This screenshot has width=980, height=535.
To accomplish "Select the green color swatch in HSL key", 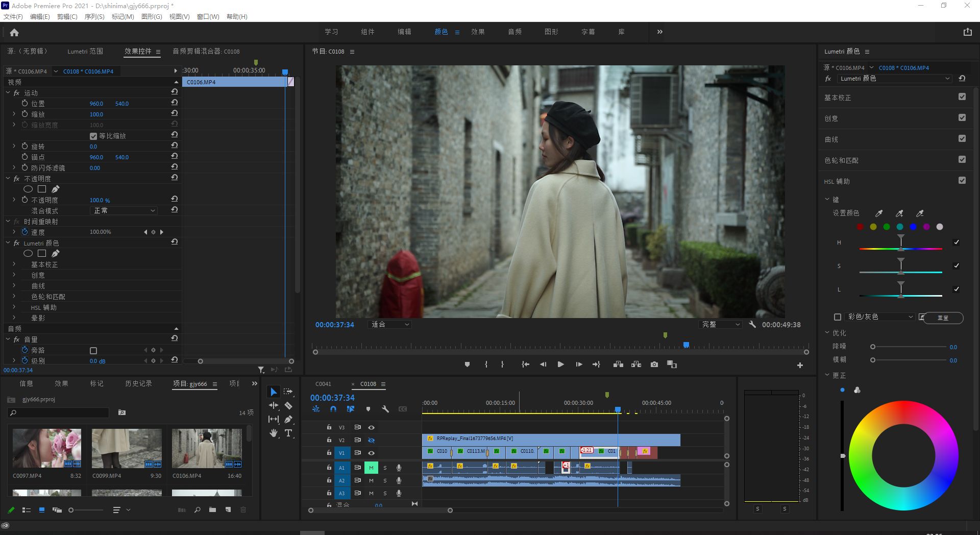I will [x=887, y=227].
